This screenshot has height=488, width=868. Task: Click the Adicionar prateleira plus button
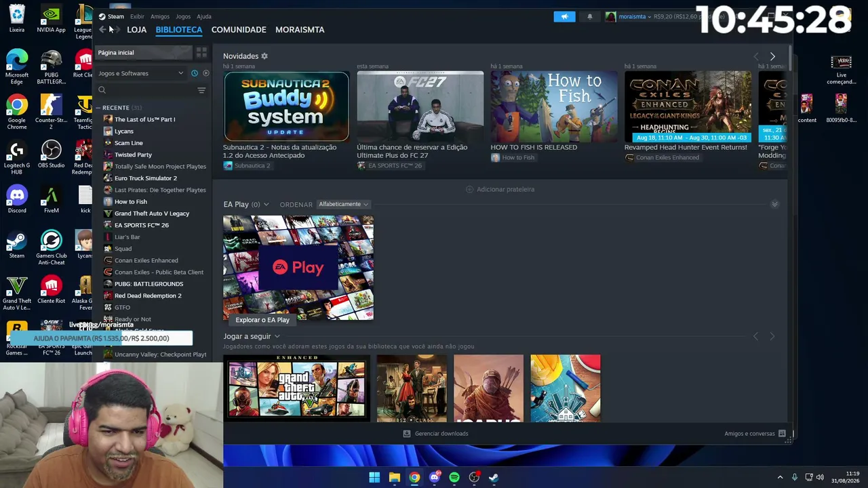(469, 190)
